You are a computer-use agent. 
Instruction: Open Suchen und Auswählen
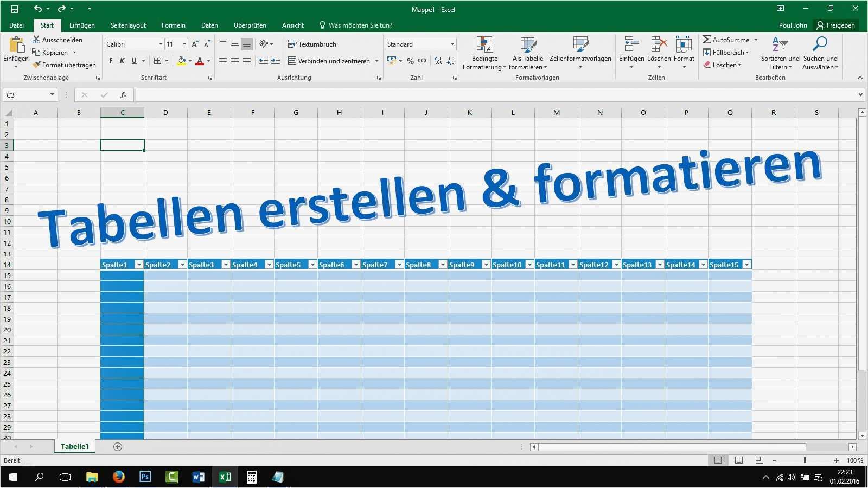pyautogui.click(x=820, y=53)
